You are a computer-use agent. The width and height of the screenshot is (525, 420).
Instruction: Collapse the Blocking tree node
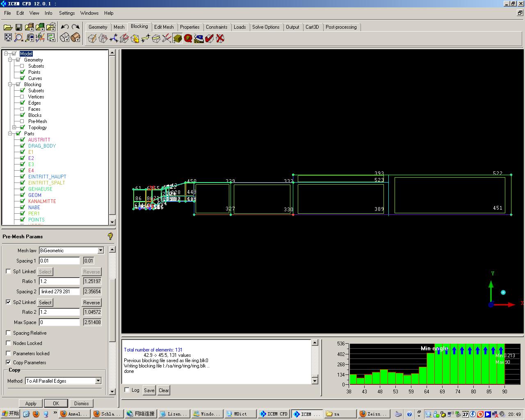coord(10,84)
